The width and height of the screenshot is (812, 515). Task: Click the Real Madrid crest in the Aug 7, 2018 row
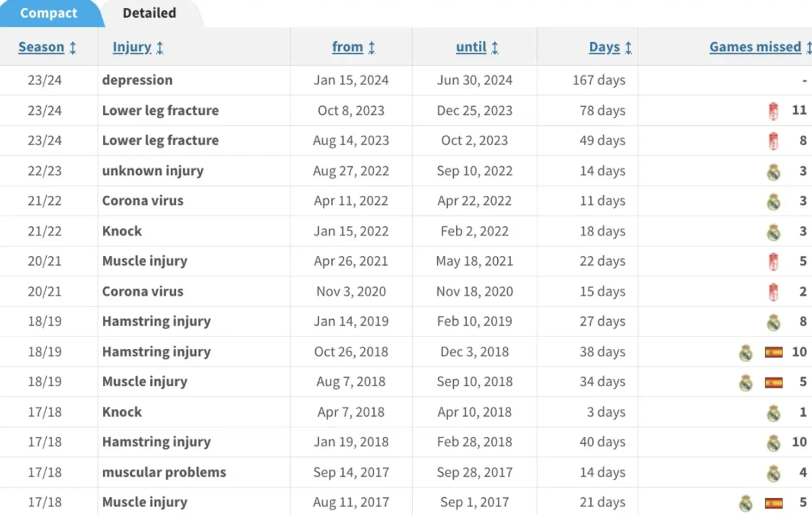pos(746,383)
